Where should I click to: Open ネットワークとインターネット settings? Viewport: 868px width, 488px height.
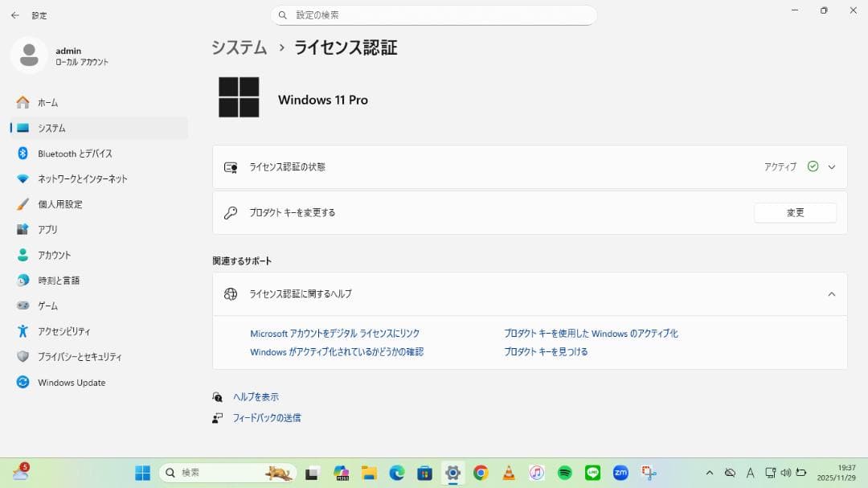click(100, 179)
